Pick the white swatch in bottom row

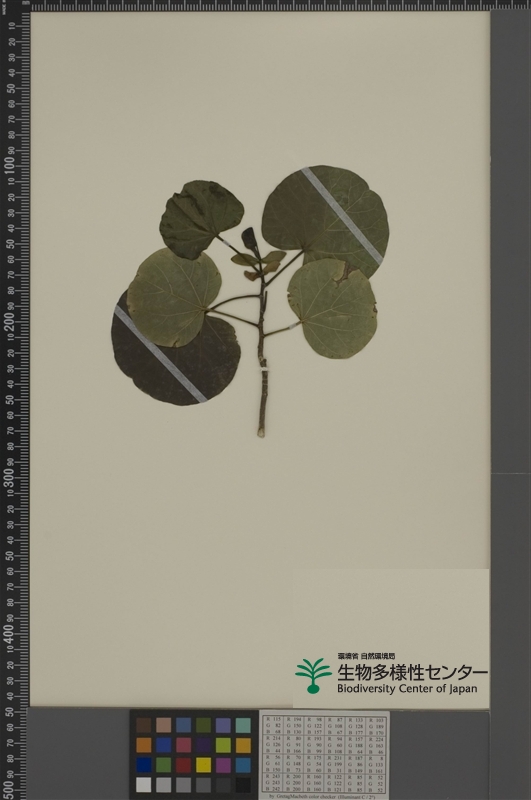tap(144, 785)
